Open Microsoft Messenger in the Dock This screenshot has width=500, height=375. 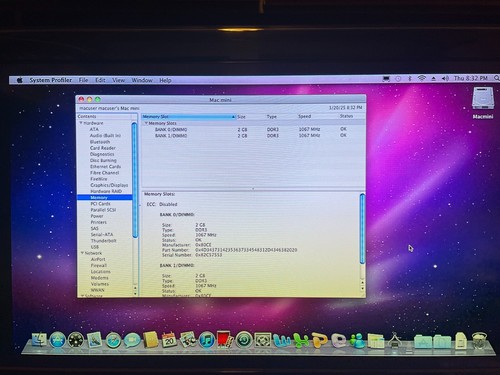tap(357, 341)
